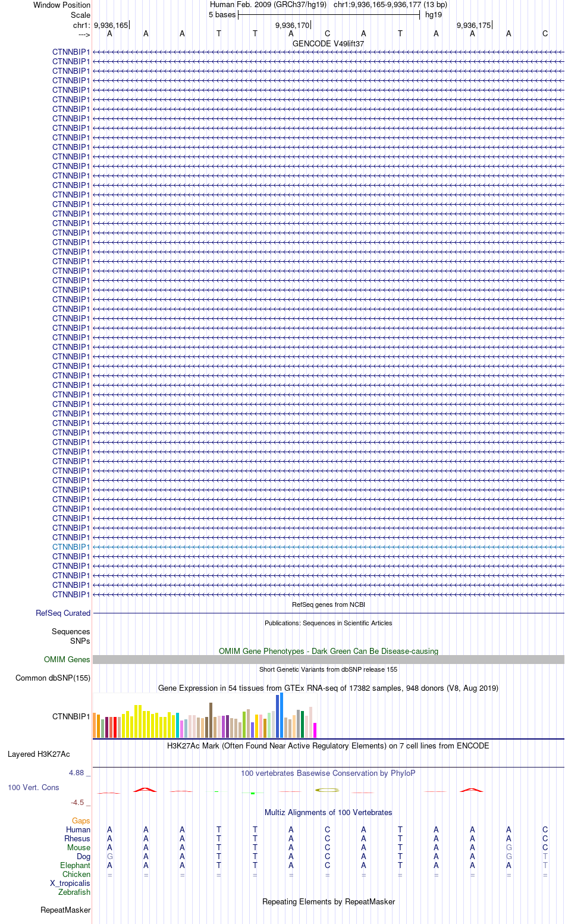
Task: Open Publications: Sequences in Scientific Articles title
Action: pyautogui.click(x=328, y=623)
